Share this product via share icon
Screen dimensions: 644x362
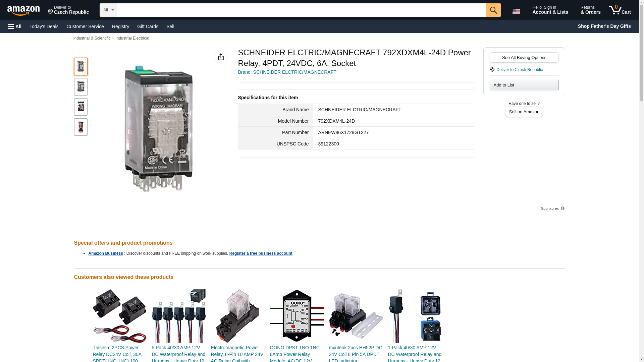point(221,57)
